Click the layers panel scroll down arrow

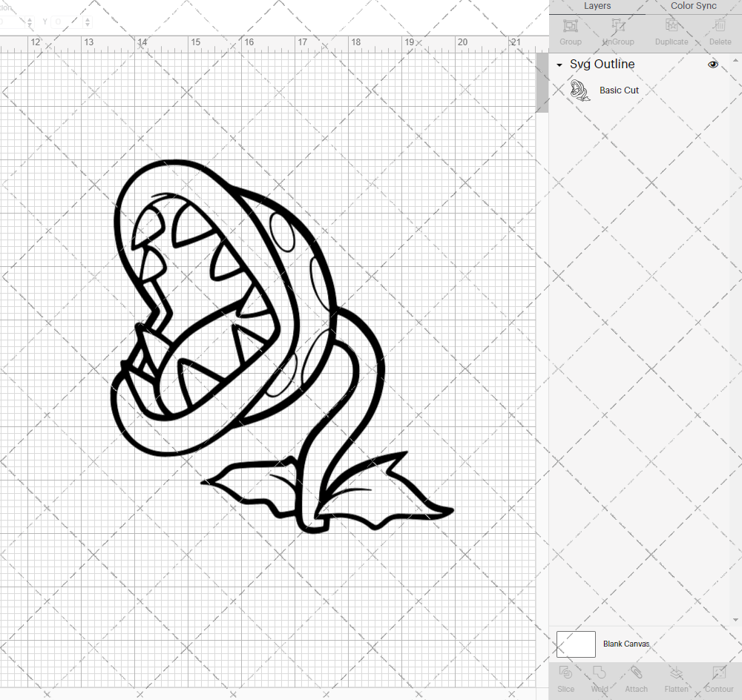coord(735,620)
